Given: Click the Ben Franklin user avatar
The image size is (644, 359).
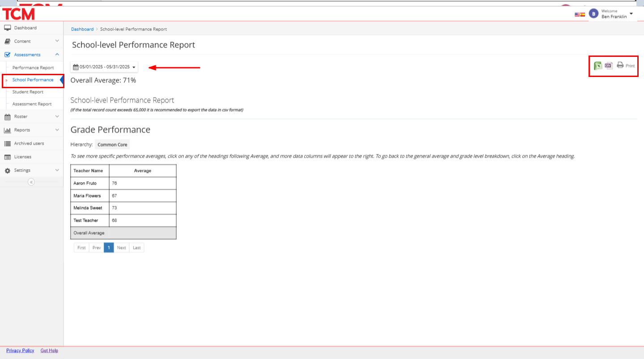Looking at the screenshot, I should pos(593,14).
